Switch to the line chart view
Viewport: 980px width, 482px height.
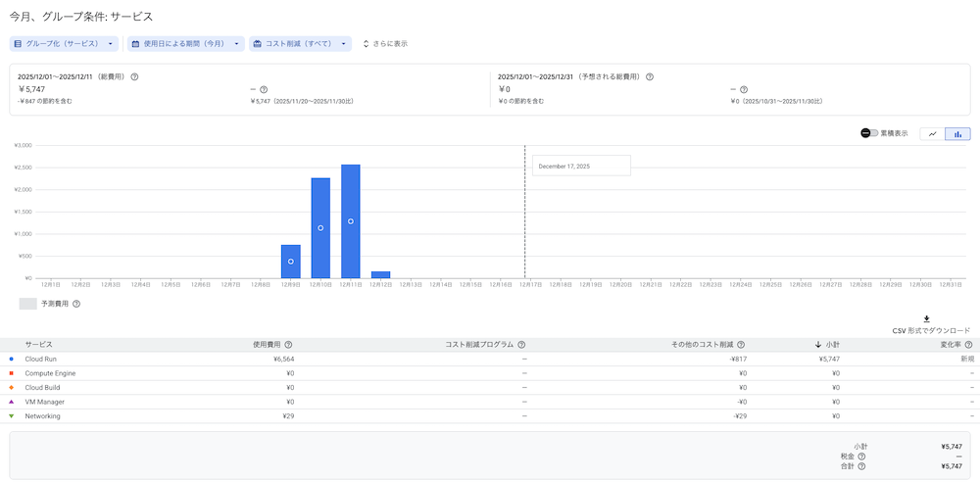point(932,133)
